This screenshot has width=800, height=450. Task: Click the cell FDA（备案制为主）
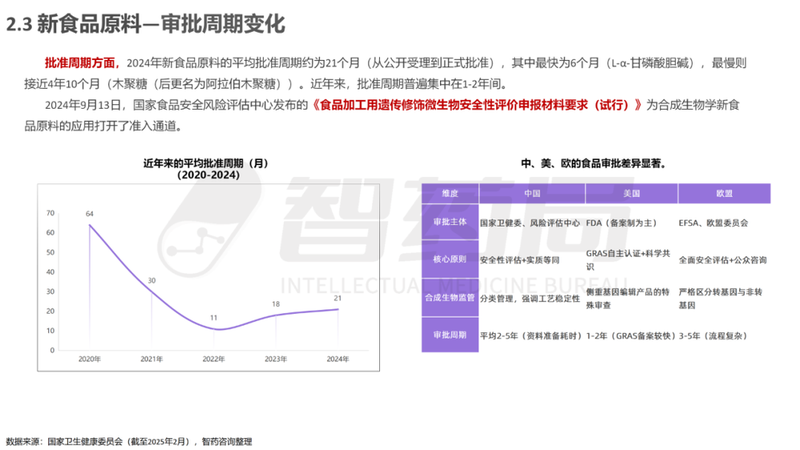(621, 223)
